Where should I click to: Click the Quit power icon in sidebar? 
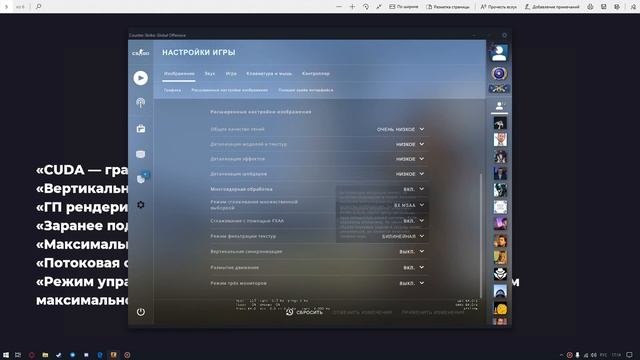point(140,312)
